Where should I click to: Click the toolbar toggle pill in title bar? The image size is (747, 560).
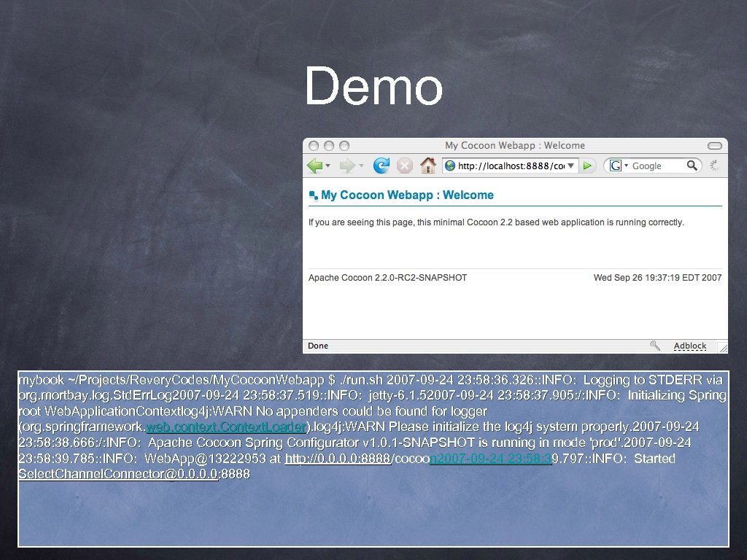[x=715, y=146]
